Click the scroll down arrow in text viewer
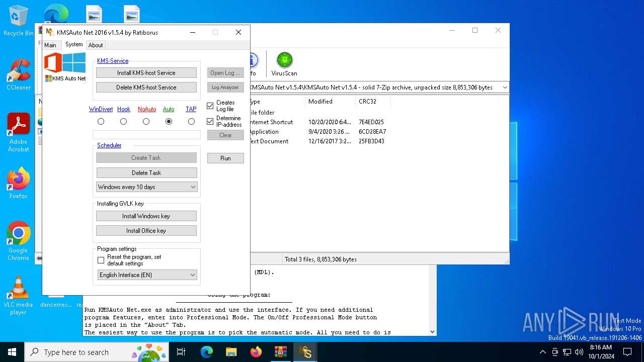 click(432, 332)
